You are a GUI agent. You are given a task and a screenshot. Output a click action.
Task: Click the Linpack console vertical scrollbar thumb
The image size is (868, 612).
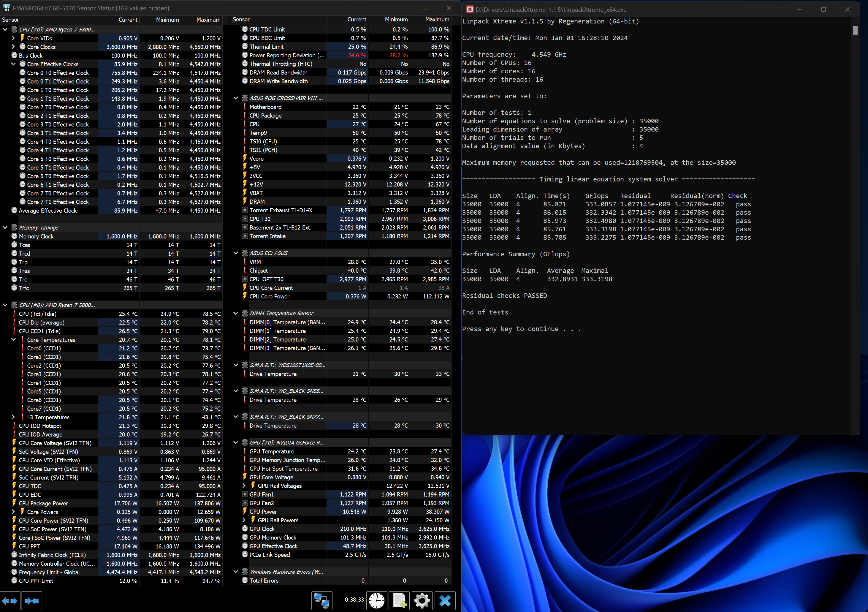pos(855,30)
